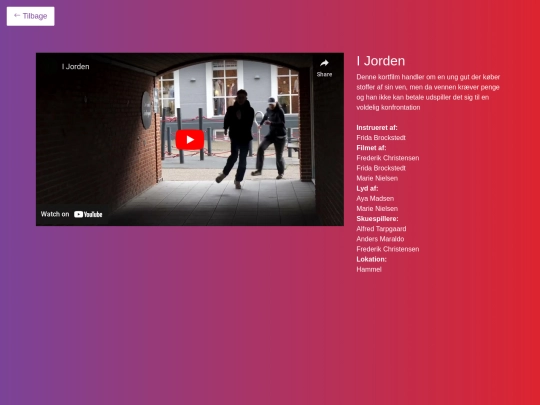Click the film description paragraph

coord(428,92)
